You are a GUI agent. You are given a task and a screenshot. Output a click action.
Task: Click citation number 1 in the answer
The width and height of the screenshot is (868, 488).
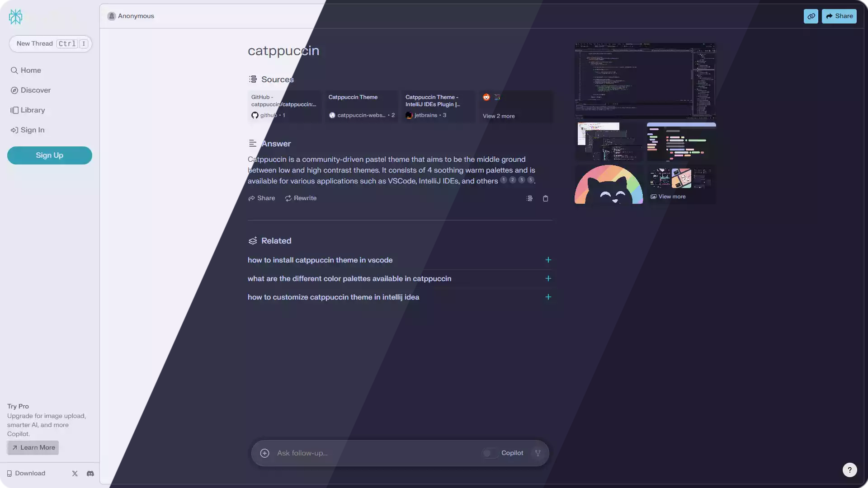pos(504,180)
